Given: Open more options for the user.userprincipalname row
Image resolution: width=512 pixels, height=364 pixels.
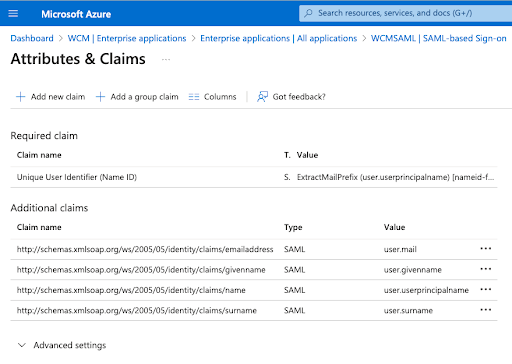Looking at the screenshot, I should [x=486, y=289].
